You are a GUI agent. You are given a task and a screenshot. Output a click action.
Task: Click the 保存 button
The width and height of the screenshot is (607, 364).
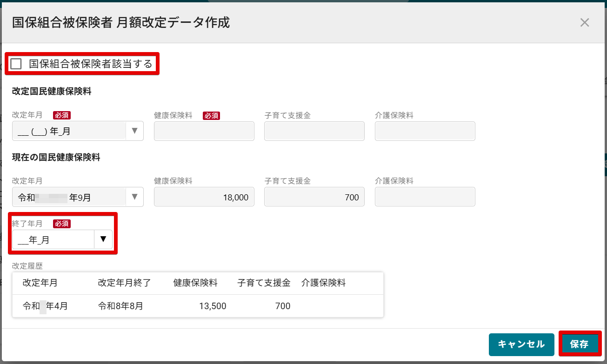tap(580, 344)
